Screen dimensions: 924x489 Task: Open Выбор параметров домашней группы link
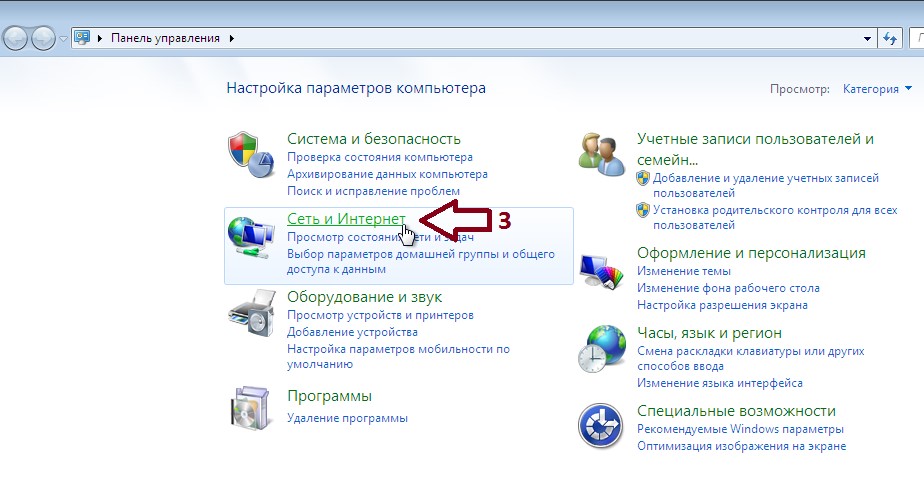421,262
